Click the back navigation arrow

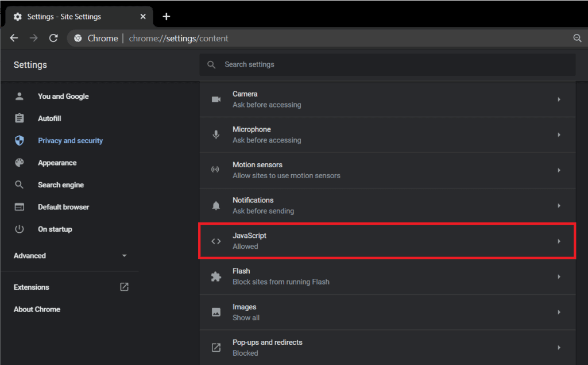click(14, 38)
